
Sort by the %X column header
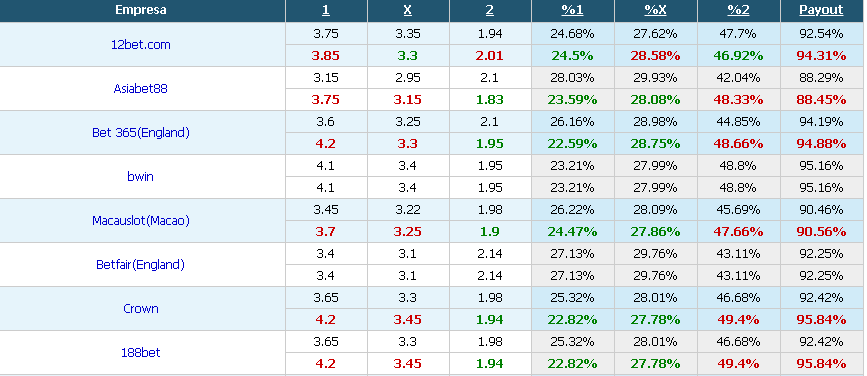(x=655, y=10)
